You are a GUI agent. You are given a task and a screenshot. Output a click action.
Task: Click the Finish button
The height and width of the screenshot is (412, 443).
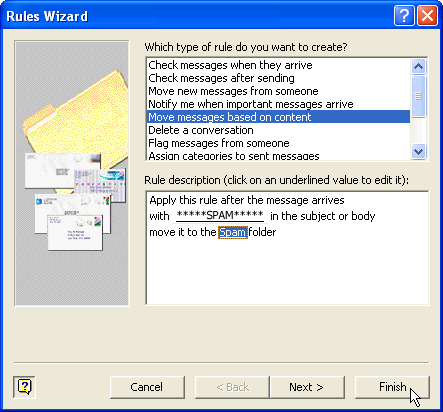pyautogui.click(x=392, y=387)
